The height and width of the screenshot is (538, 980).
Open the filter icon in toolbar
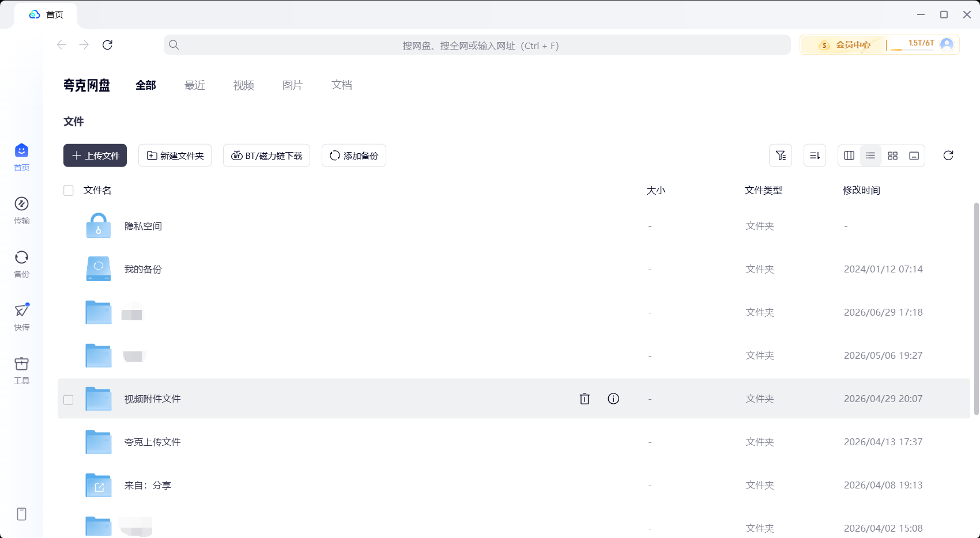(781, 156)
